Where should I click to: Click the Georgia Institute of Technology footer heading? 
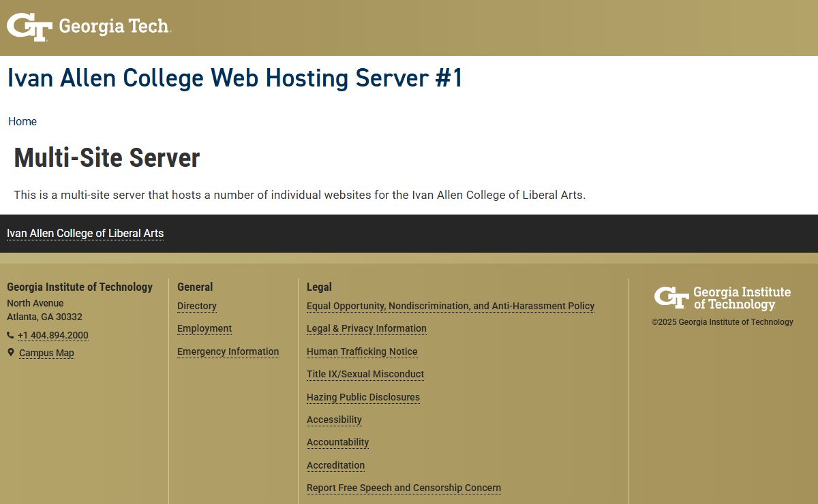[x=80, y=287]
